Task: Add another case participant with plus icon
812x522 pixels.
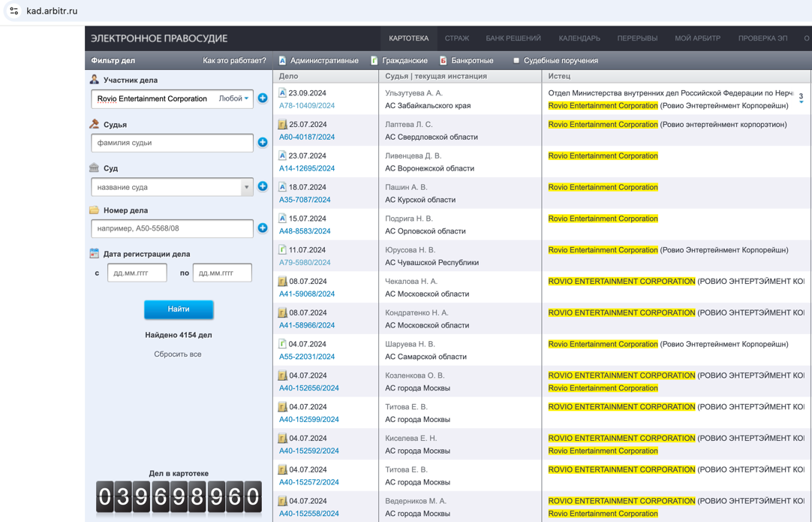Action: click(263, 98)
